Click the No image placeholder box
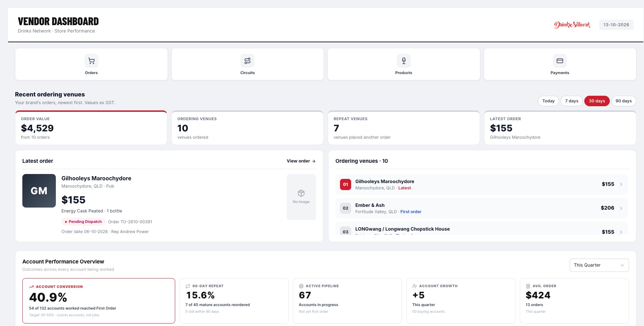This screenshot has width=644, height=326. click(x=301, y=197)
